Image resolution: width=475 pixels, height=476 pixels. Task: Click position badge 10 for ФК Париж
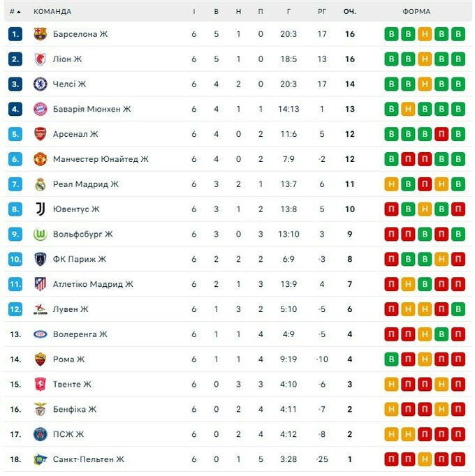click(x=16, y=260)
